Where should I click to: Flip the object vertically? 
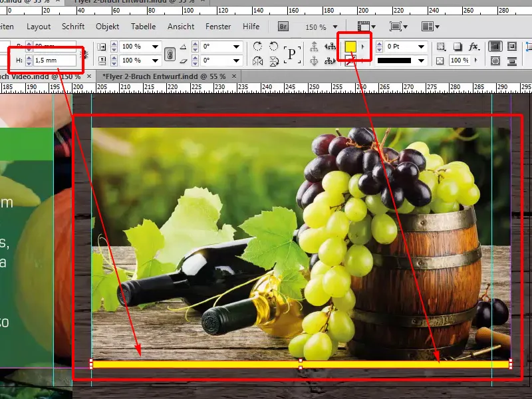tap(273, 61)
